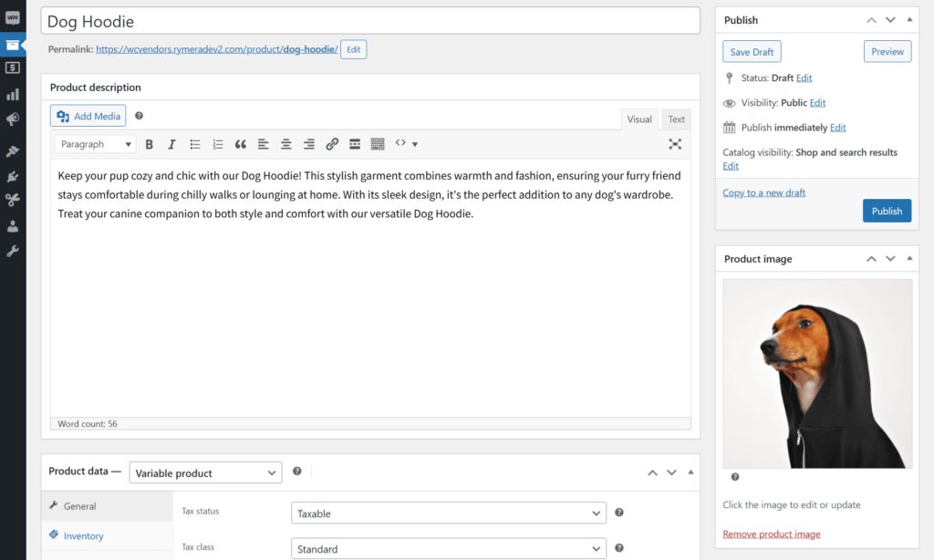Toggle the extra toolbar row
The image size is (934, 560).
click(378, 144)
